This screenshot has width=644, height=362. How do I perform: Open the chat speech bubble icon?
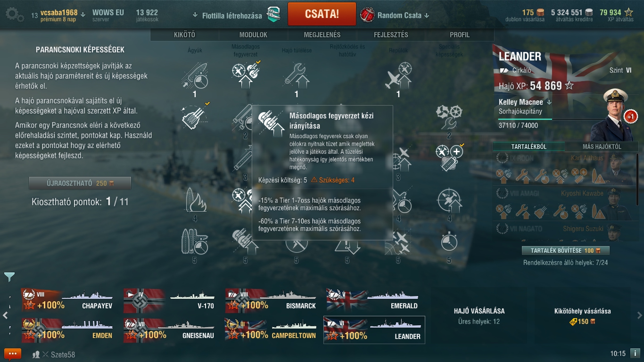pos(13,354)
